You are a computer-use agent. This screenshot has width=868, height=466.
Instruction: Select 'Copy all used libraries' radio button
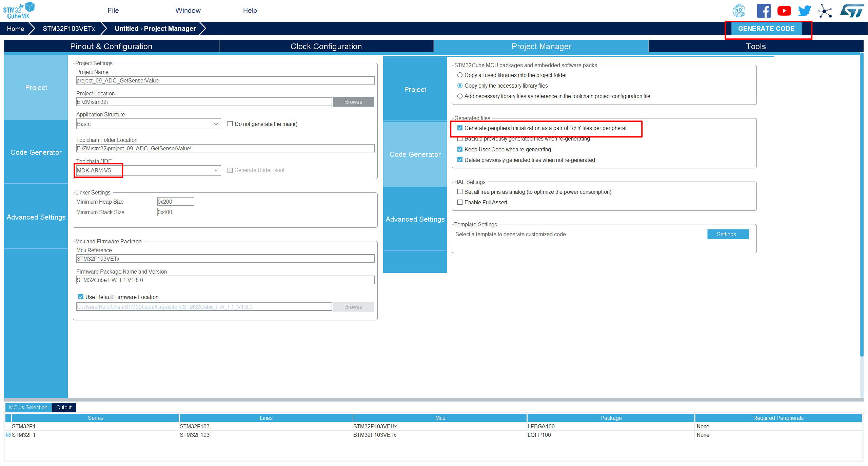[460, 75]
